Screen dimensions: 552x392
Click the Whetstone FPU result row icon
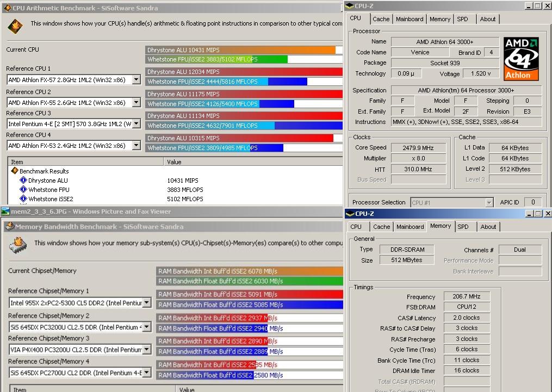click(23, 189)
